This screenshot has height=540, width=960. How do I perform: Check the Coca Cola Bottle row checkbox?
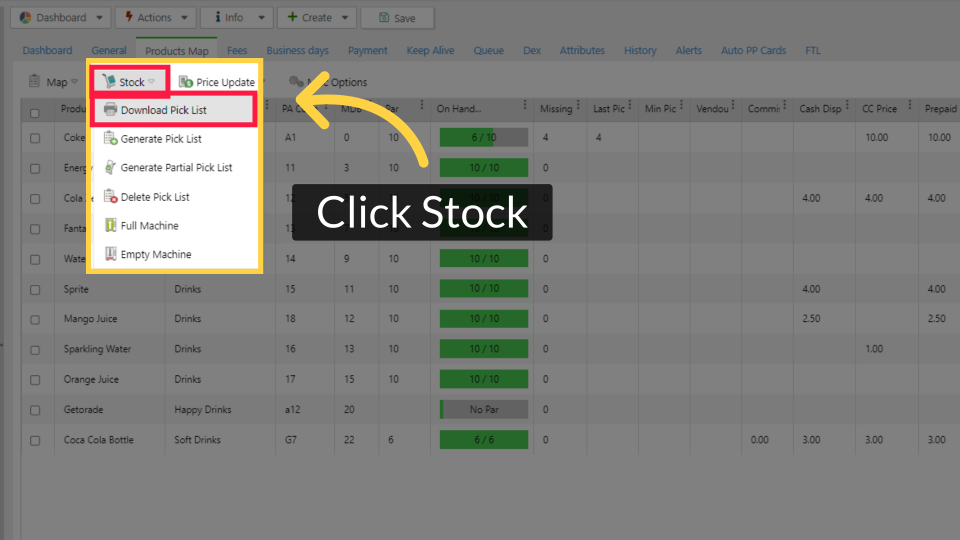35,440
